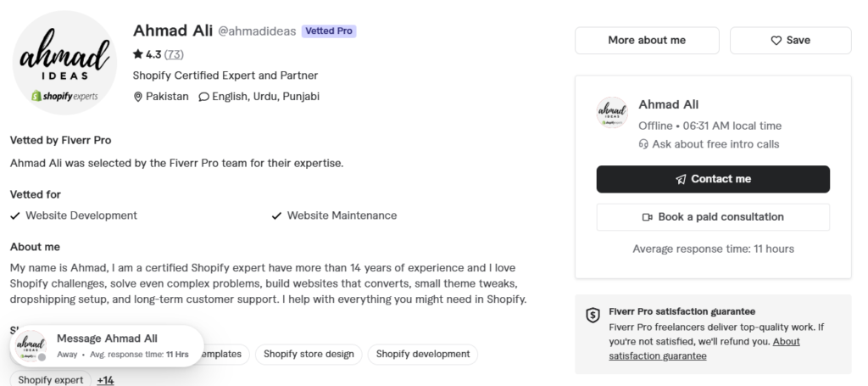868x386 pixels.
Task: Follow the About satisfaction guarantee link
Action: pyautogui.click(x=704, y=349)
